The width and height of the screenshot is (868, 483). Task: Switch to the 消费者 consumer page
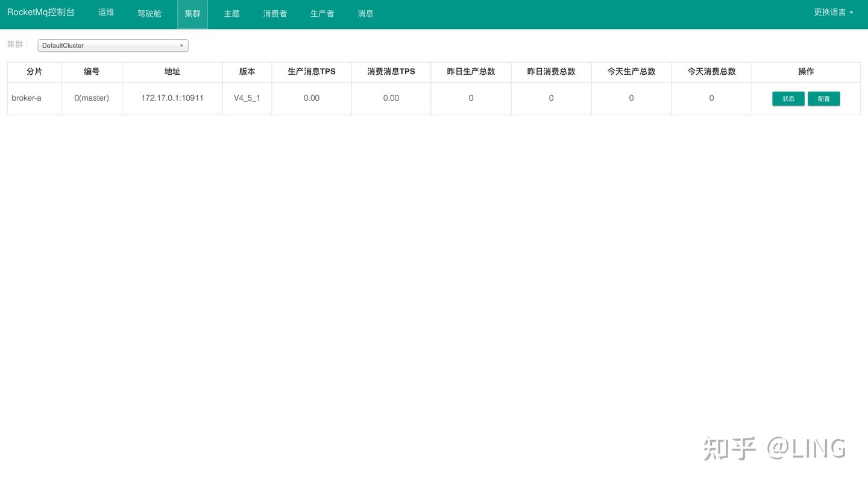tap(275, 13)
